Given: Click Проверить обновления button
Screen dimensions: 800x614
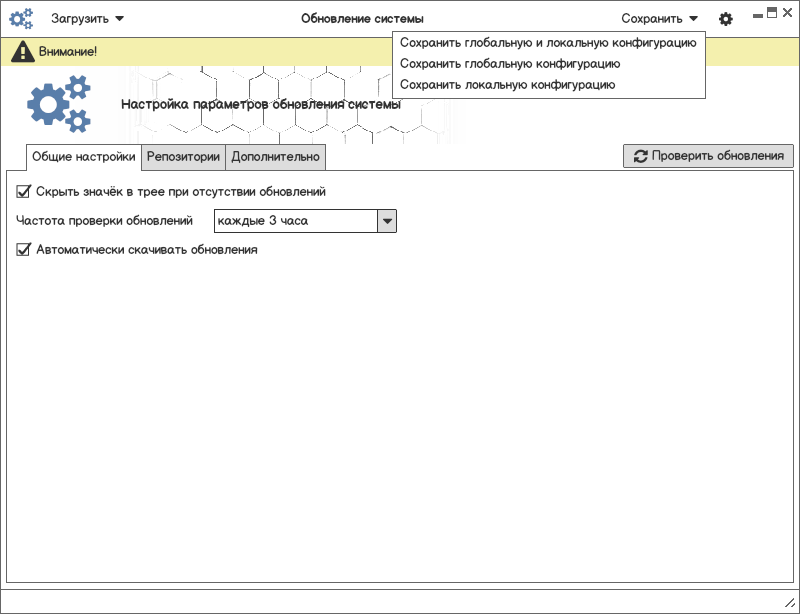Looking at the screenshot, I should 708,156.
